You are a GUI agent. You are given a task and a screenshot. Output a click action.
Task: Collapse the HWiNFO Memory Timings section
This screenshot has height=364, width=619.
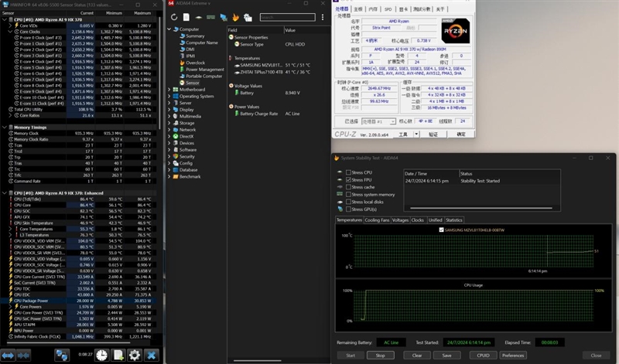click(5, 128)
